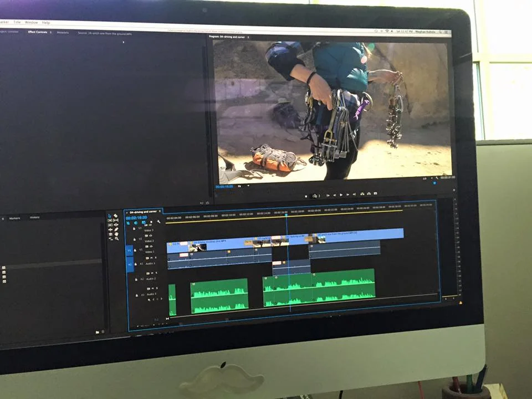This screenshot has height=399, width=532.
Task: Lock the Audio 2 track
Action: pyautogui.click(x=136, y=279)
